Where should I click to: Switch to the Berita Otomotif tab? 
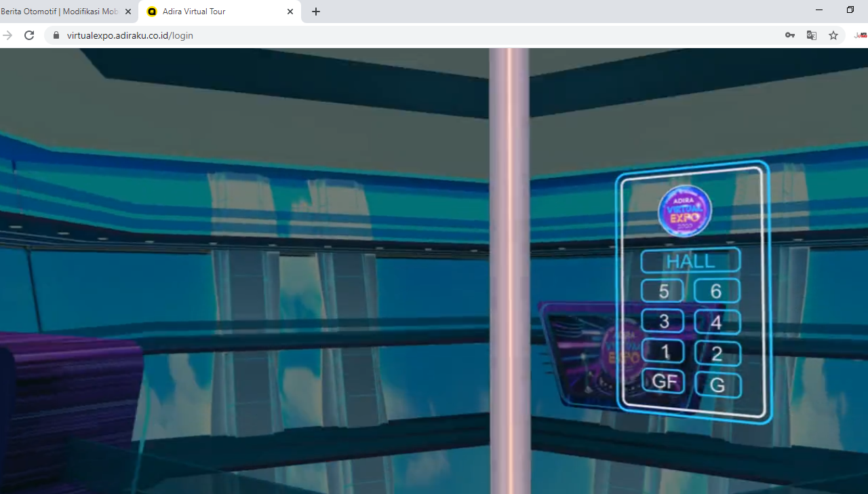coord(60,12)
